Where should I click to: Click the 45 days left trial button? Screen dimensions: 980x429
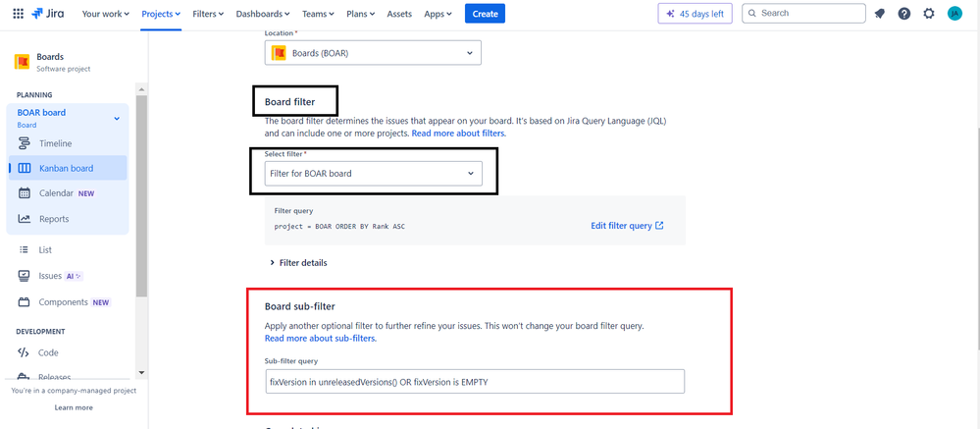695,13
